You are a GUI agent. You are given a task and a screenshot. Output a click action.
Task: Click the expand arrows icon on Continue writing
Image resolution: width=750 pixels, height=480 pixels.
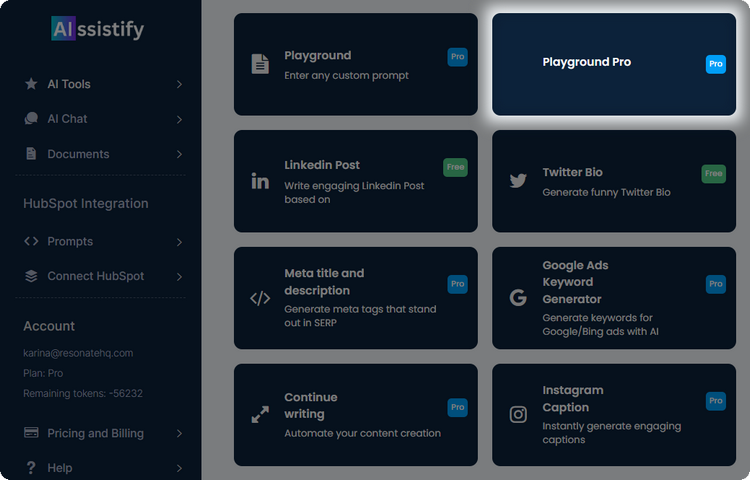coord(260,414)
